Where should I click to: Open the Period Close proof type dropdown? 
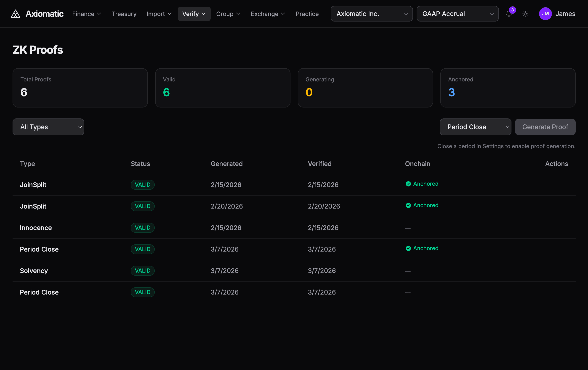475,127
